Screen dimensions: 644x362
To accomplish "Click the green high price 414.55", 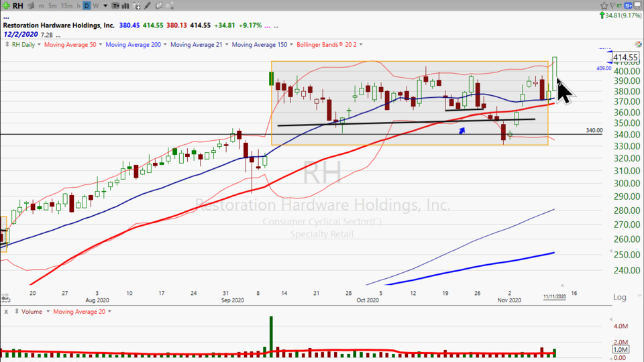I will (153, 25).
